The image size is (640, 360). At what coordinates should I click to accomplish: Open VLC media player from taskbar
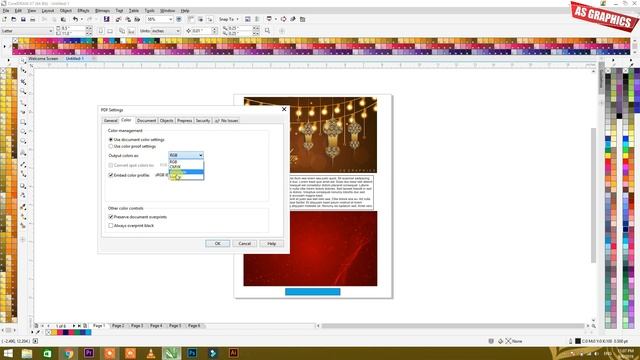coord(151,353)
